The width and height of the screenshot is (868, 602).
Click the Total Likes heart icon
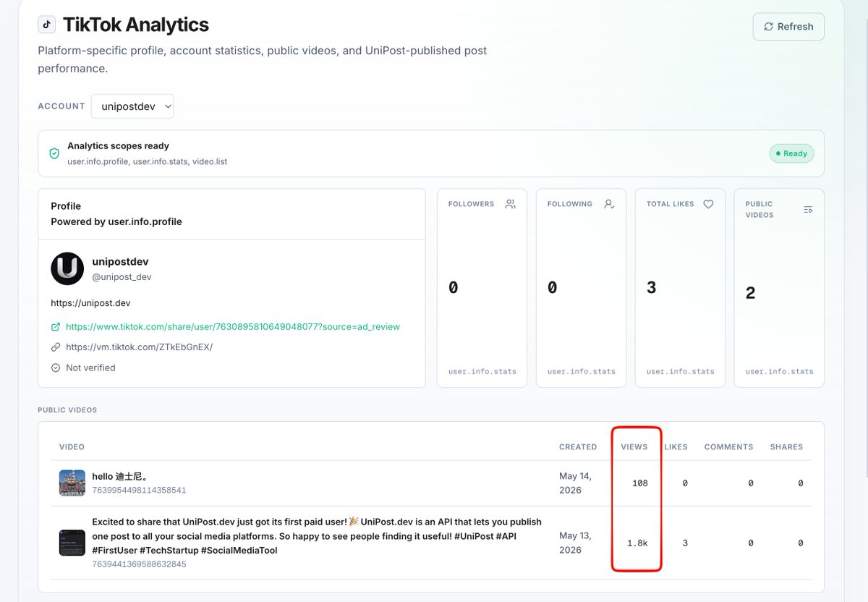click(x=708, y=204)
